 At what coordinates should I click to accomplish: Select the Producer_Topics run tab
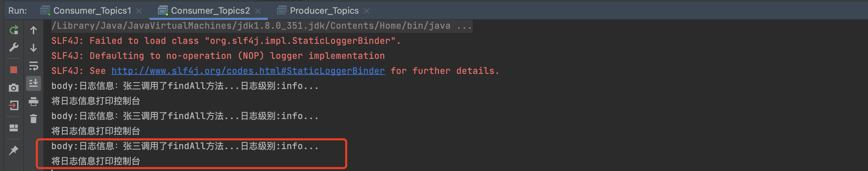tap(324, 11)
